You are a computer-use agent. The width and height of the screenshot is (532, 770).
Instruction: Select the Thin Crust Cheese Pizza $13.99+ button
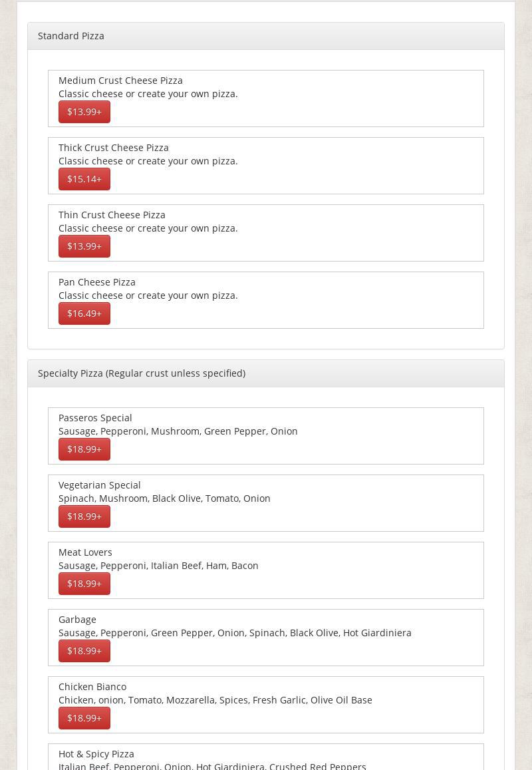coord(84,246)
